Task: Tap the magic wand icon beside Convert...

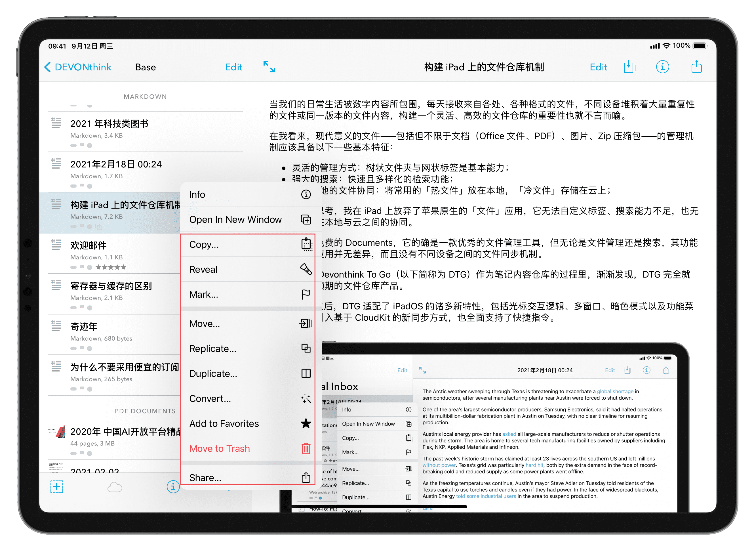Action: 306,398
